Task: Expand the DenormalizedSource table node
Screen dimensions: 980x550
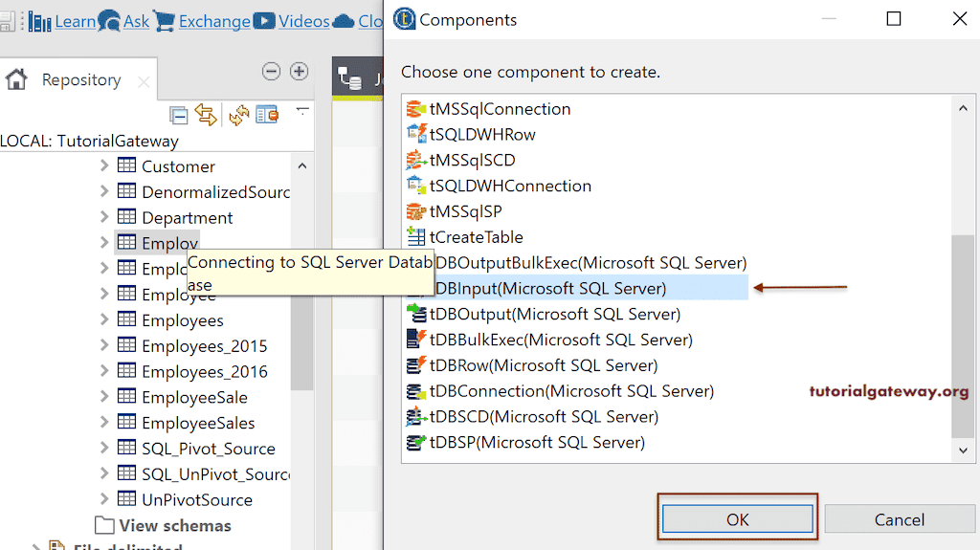Action: tap(103, 191)
